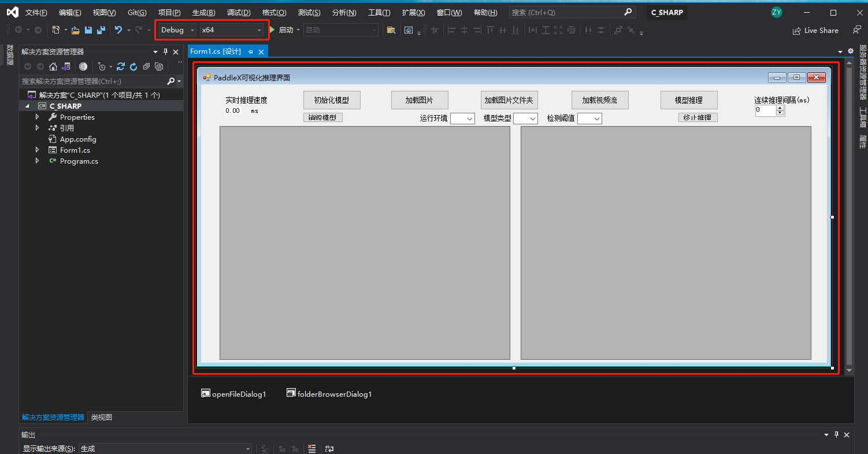Click the 初始化模型 button on form
The image size is (868, 454).
point(332,100)
